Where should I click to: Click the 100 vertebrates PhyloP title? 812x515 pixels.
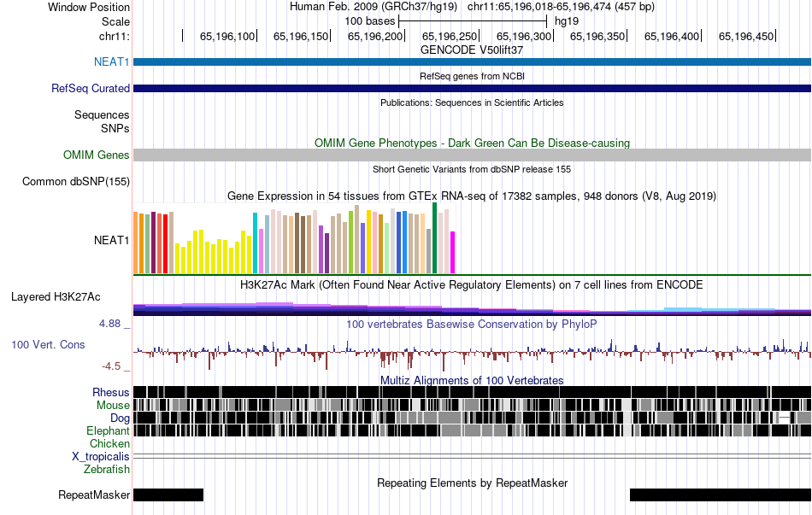472,325
